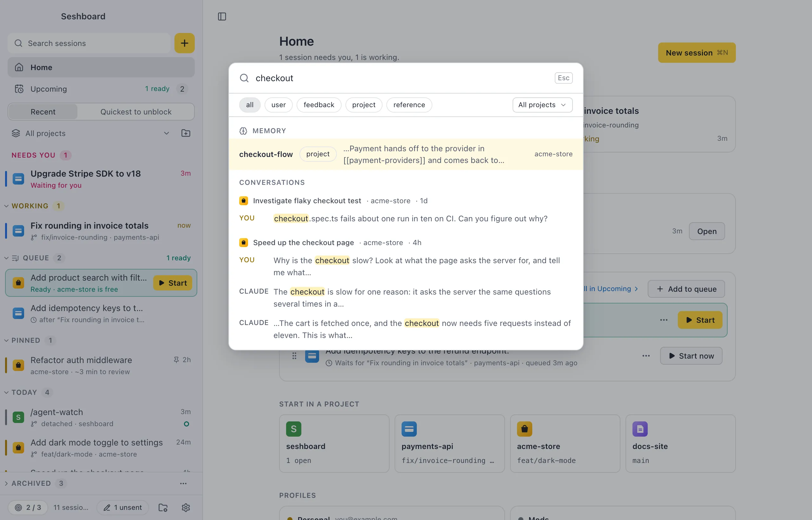
Task: Collapse the Queue section
Action: coord(6,258)
